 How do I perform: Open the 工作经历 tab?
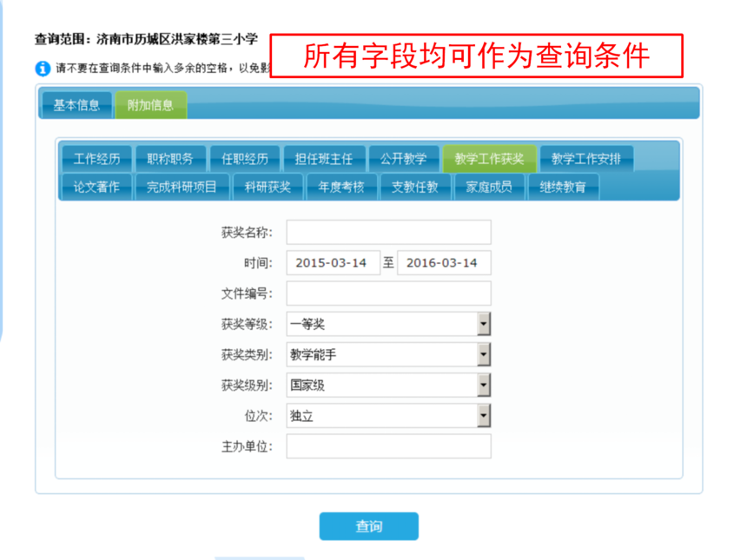[96, 158]
